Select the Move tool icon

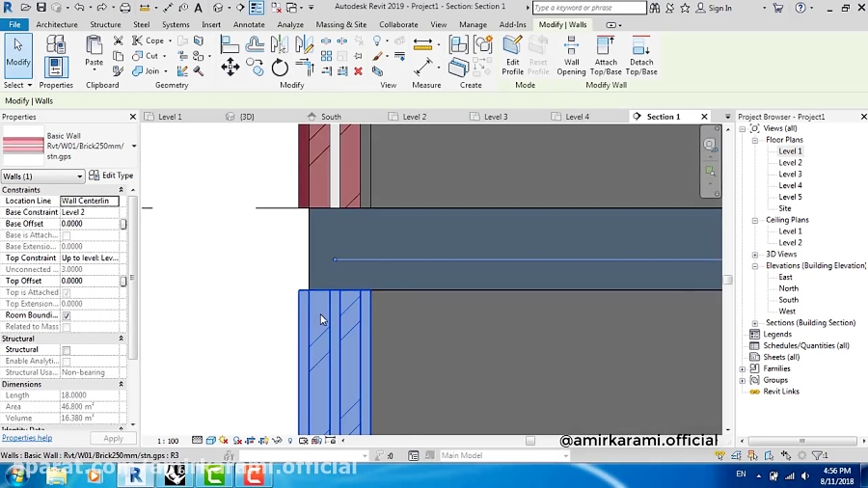(230, 68)
